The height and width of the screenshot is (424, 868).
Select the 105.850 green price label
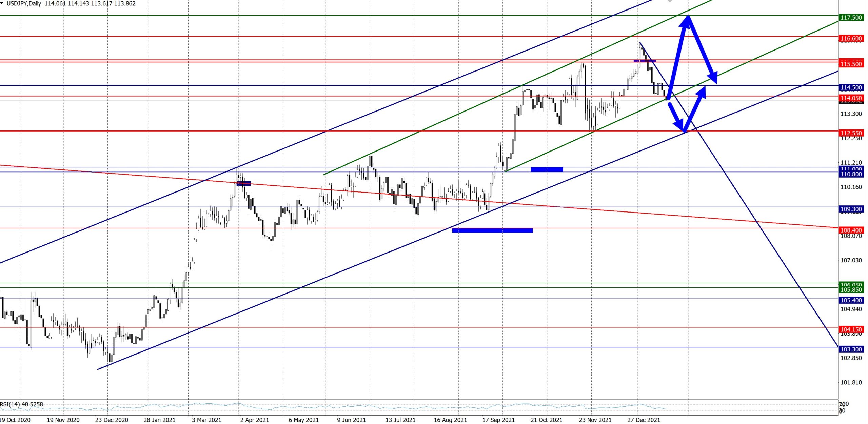(851, 290)
